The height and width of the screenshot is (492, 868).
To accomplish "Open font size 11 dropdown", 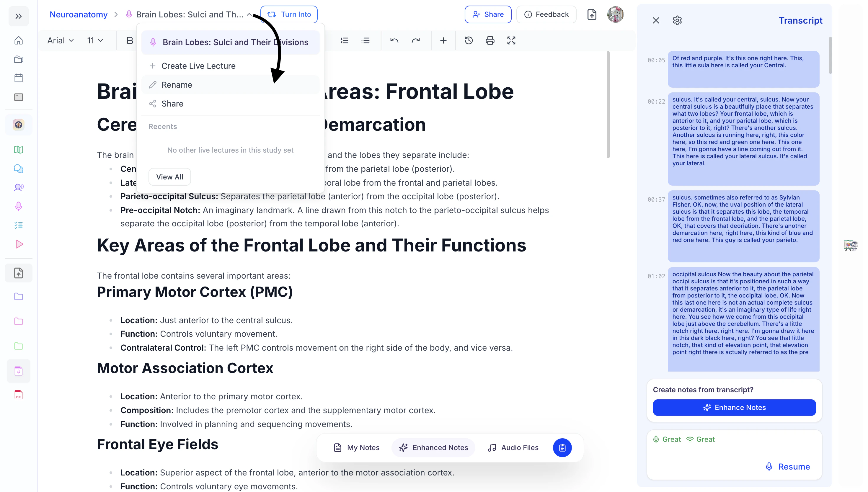I will pos(95,40).
